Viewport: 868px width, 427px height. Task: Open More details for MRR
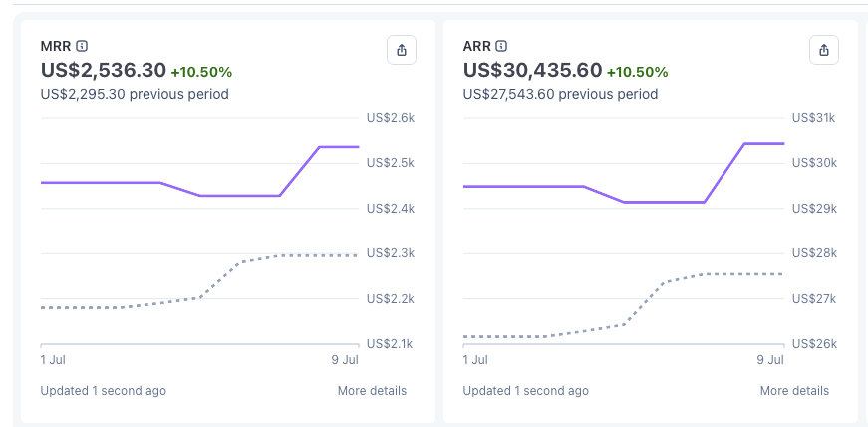point(372,391)
